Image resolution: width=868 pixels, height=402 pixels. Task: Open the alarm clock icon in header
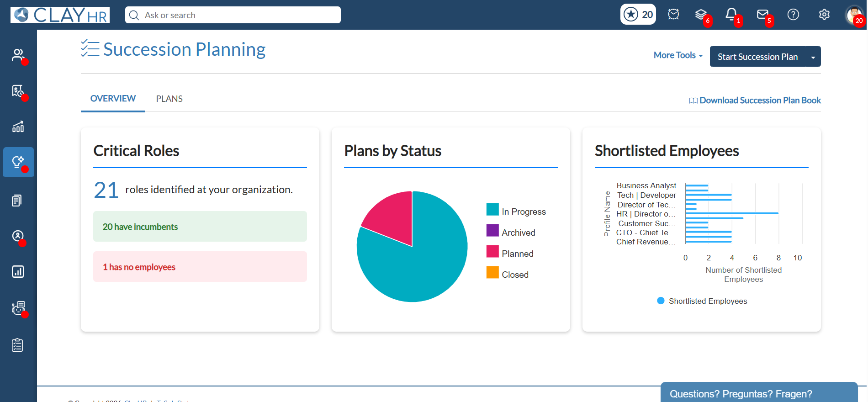point(673,15)
